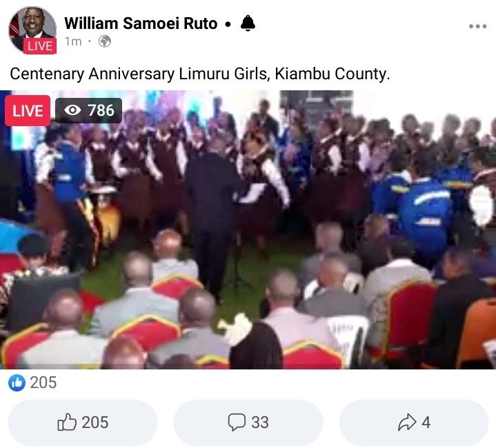Open the three-dot post options menu

pos(477,26)
